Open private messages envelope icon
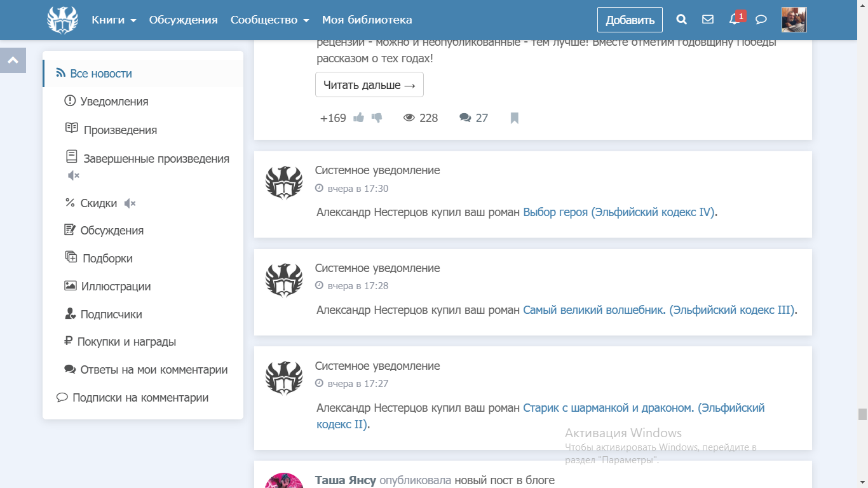This screenshot has height=488, width=868. click(708, 20)
